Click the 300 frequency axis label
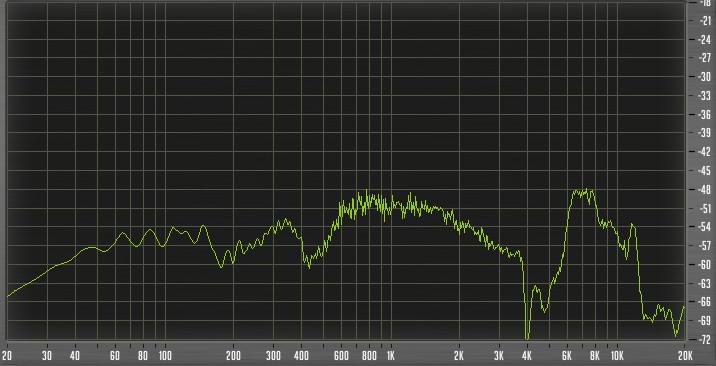 coord(273,356)
